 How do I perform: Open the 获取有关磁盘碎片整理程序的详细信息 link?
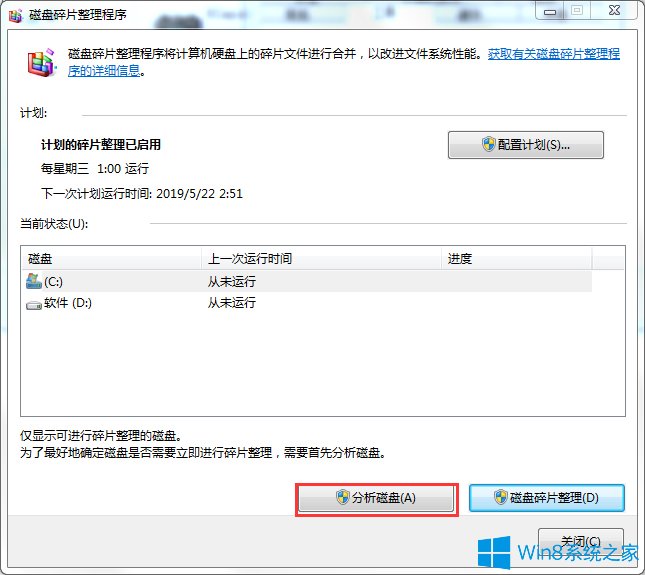point(554,54)
